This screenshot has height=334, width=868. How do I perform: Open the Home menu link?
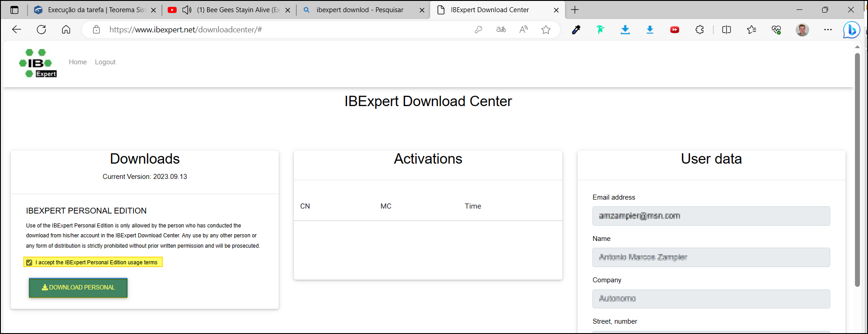coord(78,62)
